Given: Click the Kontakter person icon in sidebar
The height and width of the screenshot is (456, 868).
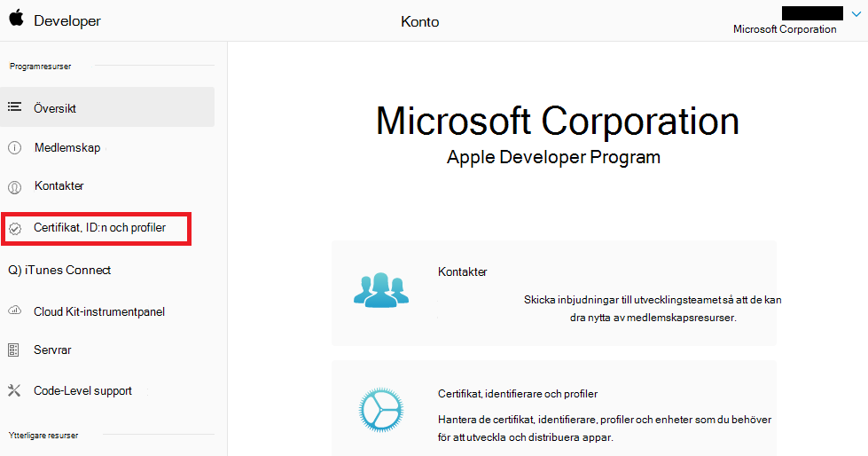Looking at the screenshot, I should (14, 188).
